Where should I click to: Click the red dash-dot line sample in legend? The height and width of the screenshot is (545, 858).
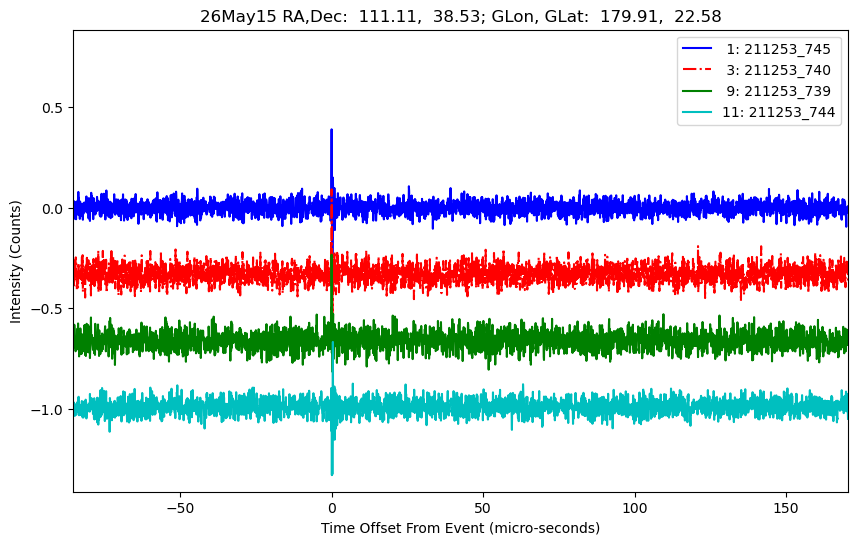pyautogui.click(x=697, y=69)
